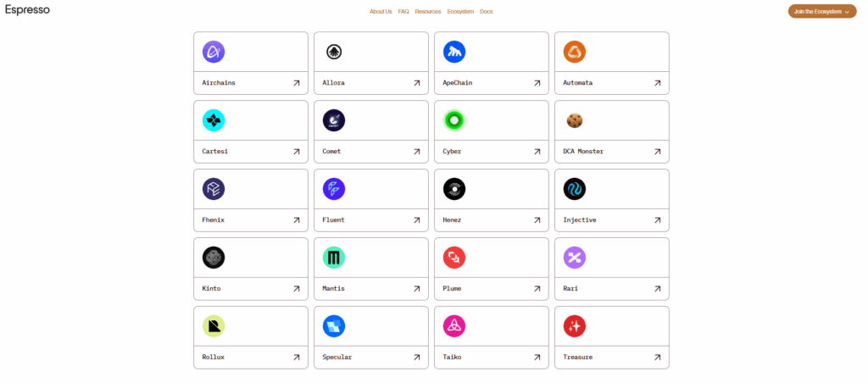Image resolution: width=868 pixels, height=383 pixels.
Task: Open the Fhenix card label
Action: 214,220
